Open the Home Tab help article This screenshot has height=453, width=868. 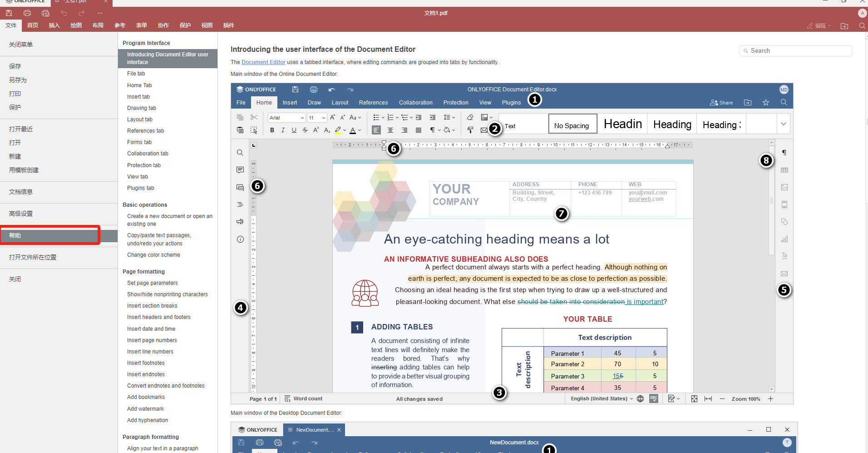coord(139,85)
